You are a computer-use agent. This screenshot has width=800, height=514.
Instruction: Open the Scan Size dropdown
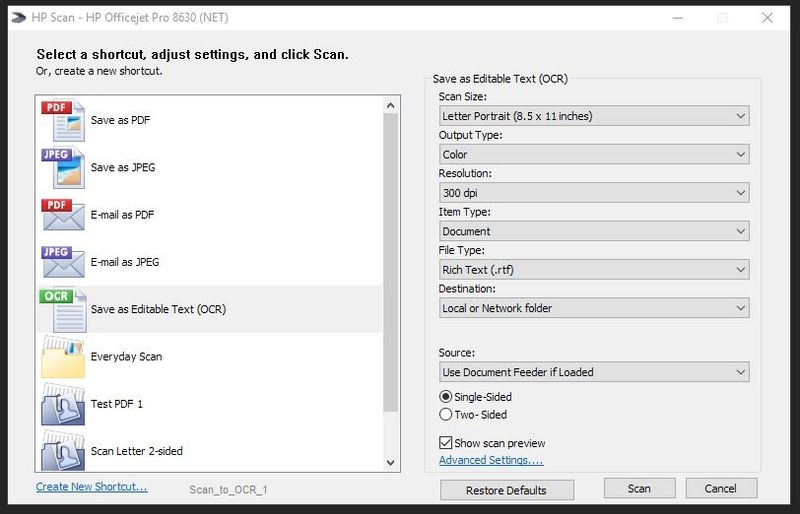coord(594,116)
